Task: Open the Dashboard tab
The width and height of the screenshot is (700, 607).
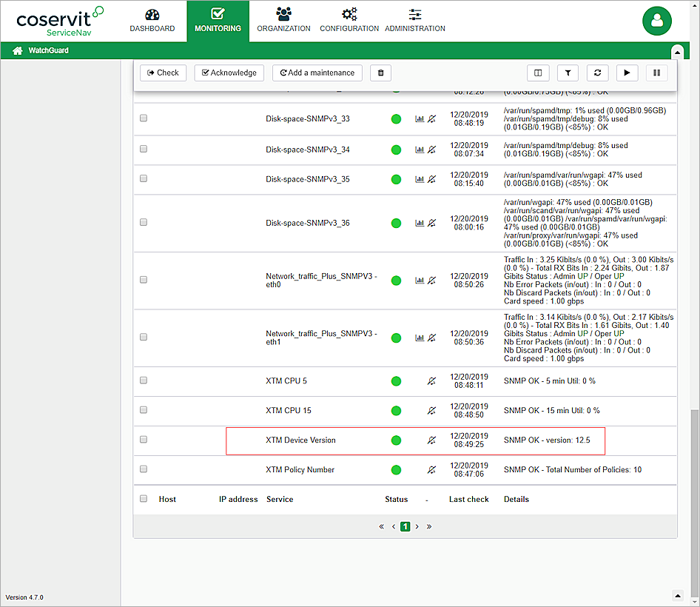Action: click(152, 21)
